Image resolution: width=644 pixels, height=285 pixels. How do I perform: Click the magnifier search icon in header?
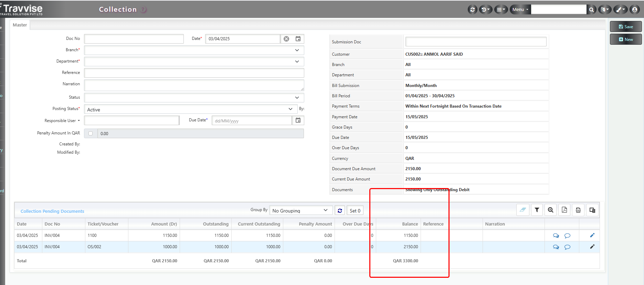tap(591, 10)
